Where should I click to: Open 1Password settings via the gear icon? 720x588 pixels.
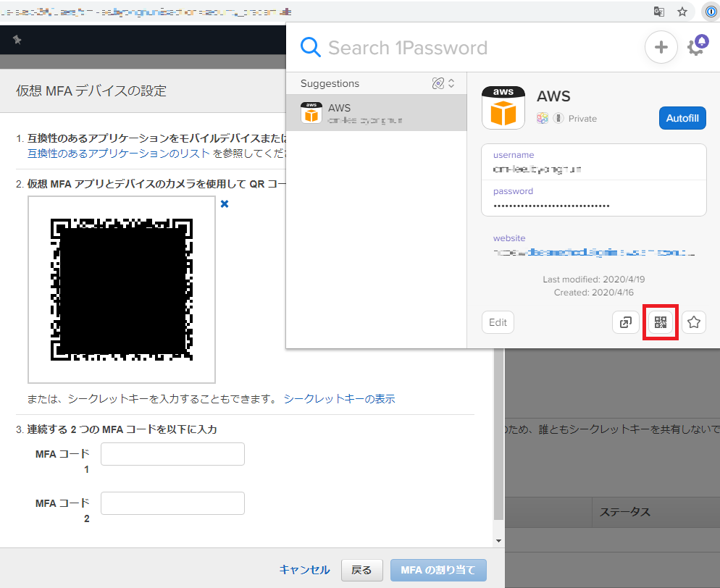693,46
